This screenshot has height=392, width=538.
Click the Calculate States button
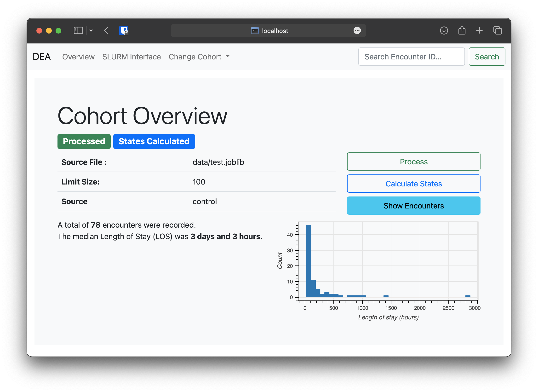point(413,184)
